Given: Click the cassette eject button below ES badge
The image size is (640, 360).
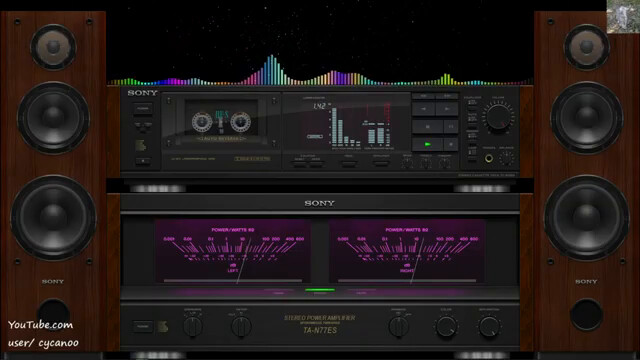Looking at the screenshot, I should click(x=143, y=161).
